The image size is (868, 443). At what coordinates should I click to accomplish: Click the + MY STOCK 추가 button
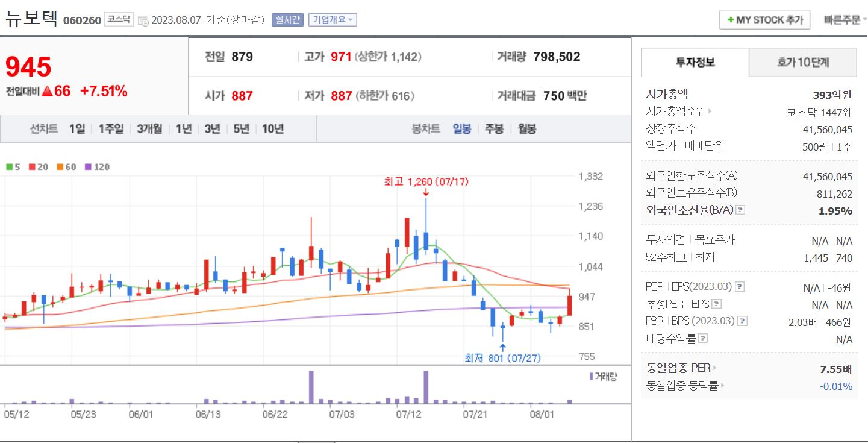click(765, 20)
